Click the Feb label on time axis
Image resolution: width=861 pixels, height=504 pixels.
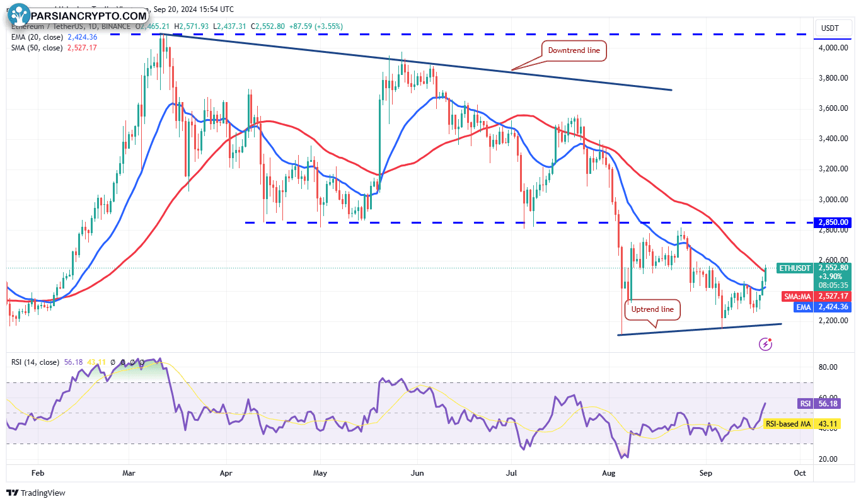[37, 472]
